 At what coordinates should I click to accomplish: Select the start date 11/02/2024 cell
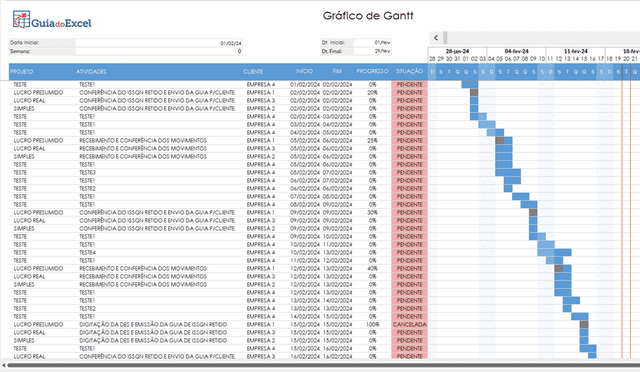305,261
